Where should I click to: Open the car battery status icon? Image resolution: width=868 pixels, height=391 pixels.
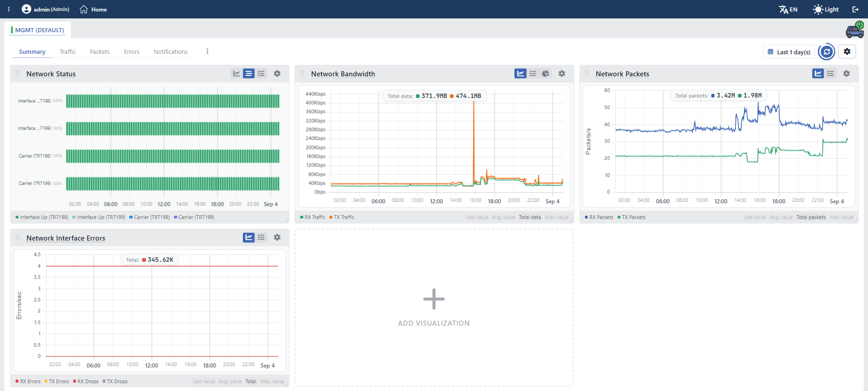coord(855,30)
